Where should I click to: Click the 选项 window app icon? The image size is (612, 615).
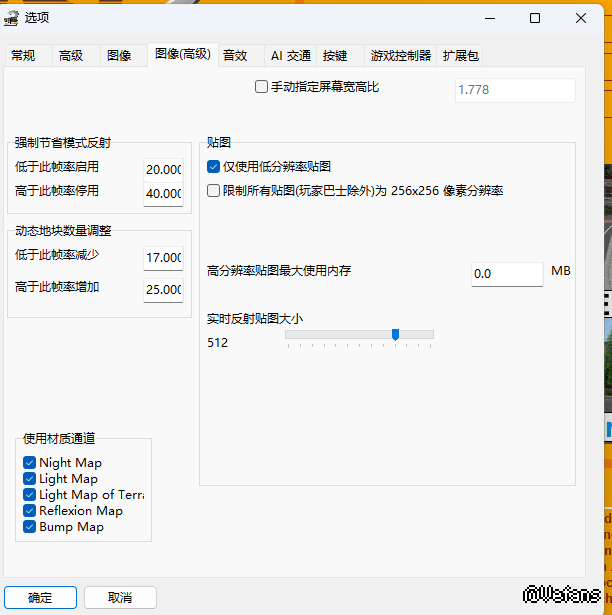click(11, 18)
